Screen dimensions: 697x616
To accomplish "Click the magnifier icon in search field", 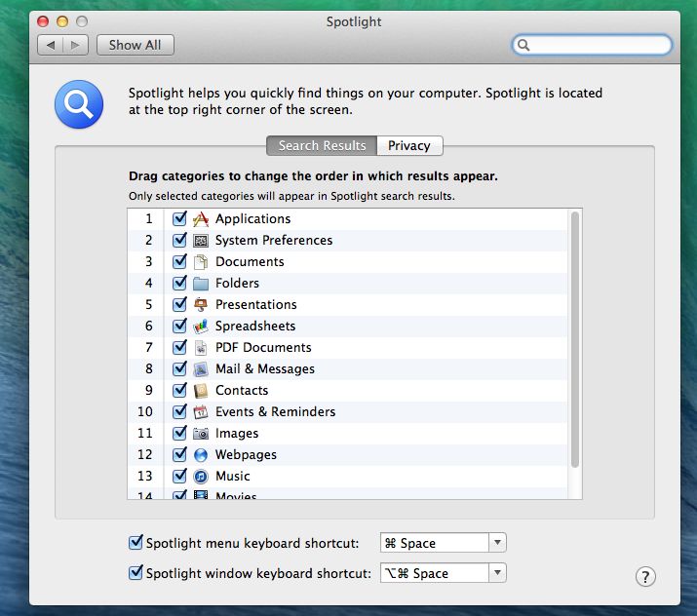I will point(524,45).
